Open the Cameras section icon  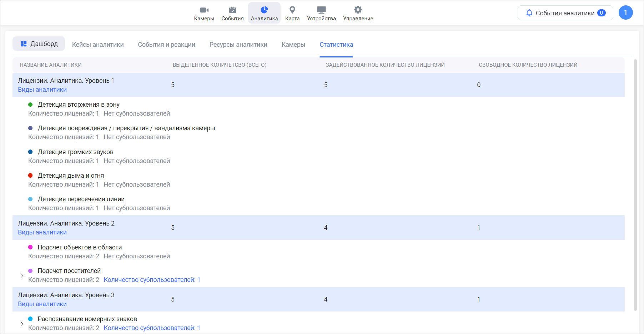pos(204,10)
